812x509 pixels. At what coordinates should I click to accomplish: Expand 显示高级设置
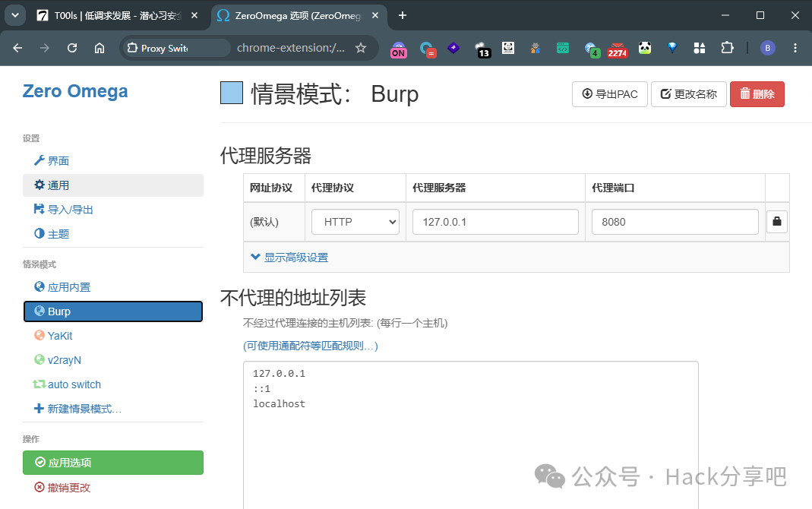pyautogui.click(x=289, y=258)
